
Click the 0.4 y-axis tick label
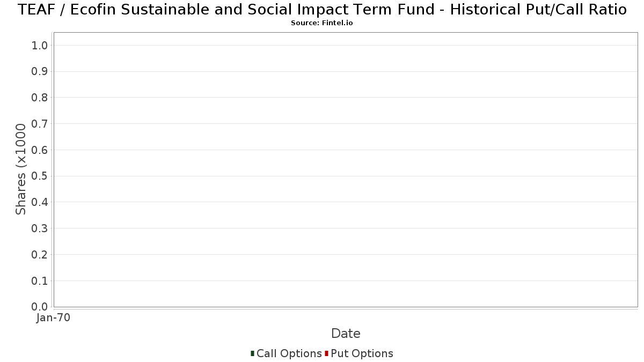click(40, 202)
